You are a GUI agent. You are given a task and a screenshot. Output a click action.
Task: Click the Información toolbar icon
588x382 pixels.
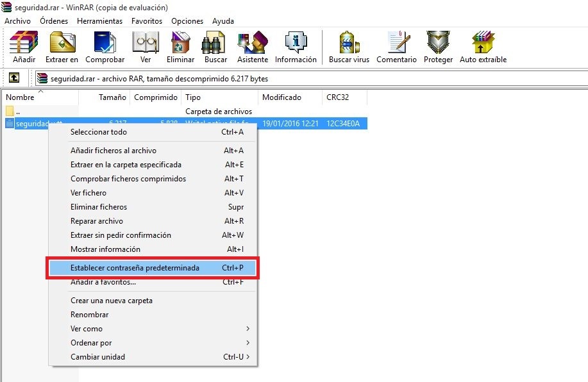[x=296, y=42]
